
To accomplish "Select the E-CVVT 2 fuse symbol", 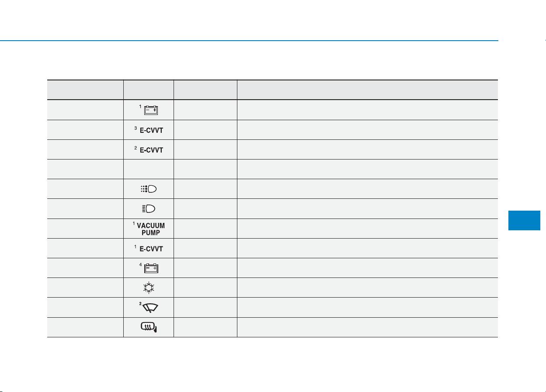I will [149, 149].
